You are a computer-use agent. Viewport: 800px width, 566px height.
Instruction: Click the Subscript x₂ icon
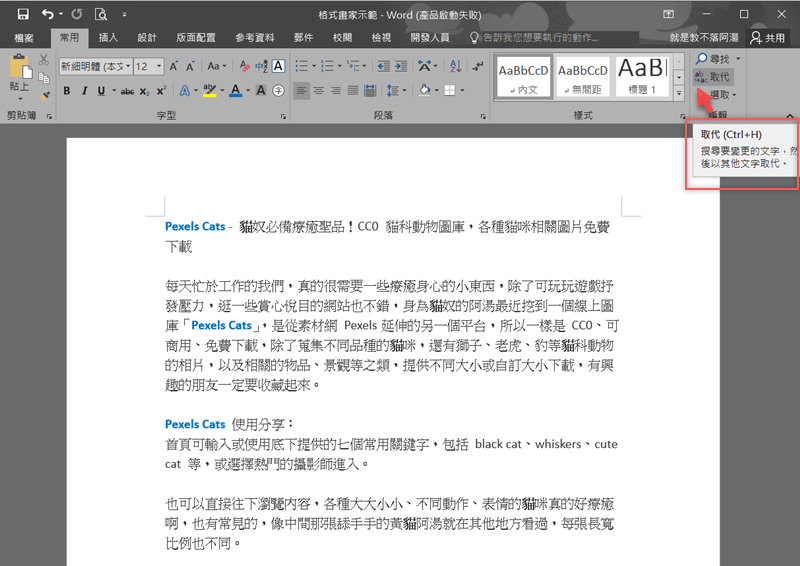(x=146, y=91)
